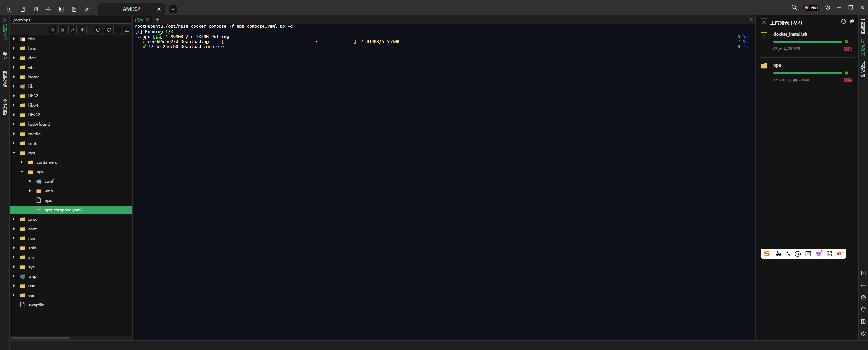Viewport: 868px width, 350px height.
Task: Click the home directory icon in file toolbar
Action: [x=62, y=30]
